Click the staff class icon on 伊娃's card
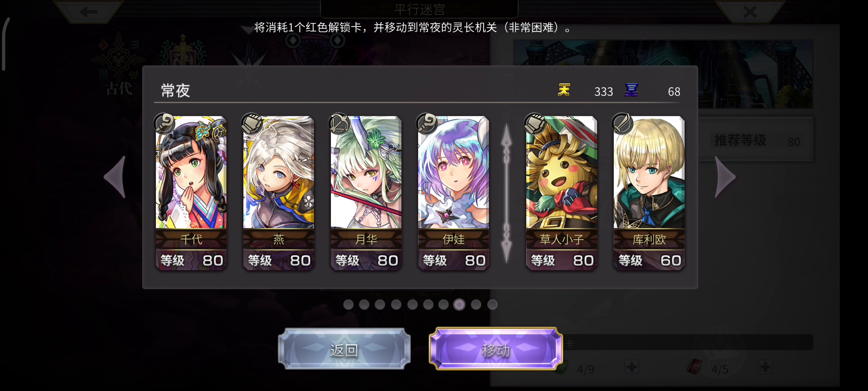 (427, 124)
